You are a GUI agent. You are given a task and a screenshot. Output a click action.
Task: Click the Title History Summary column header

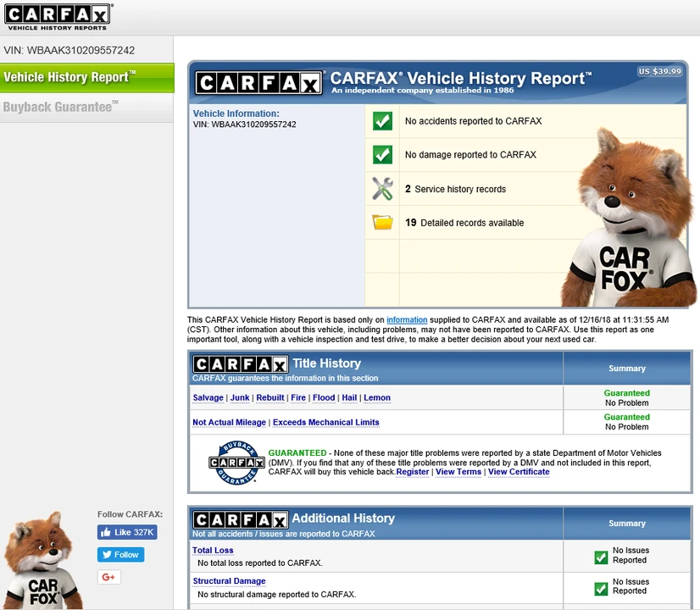(x=627, y=369)
